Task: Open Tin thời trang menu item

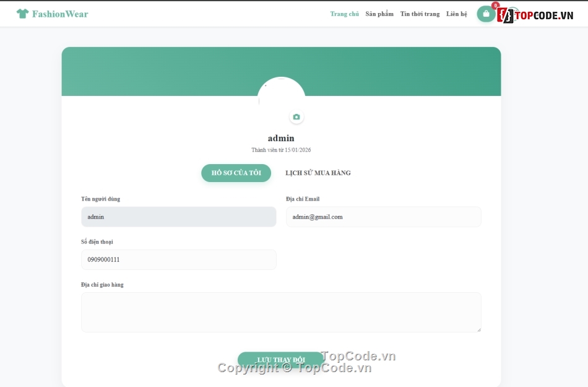Action: 420,14
